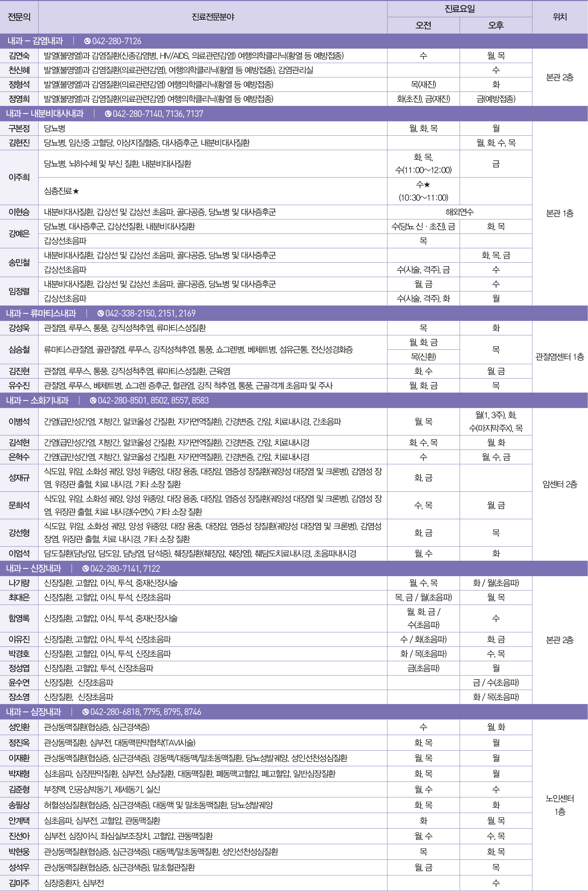Click phone icon in 류마티스내과 header

coord(100,313)
